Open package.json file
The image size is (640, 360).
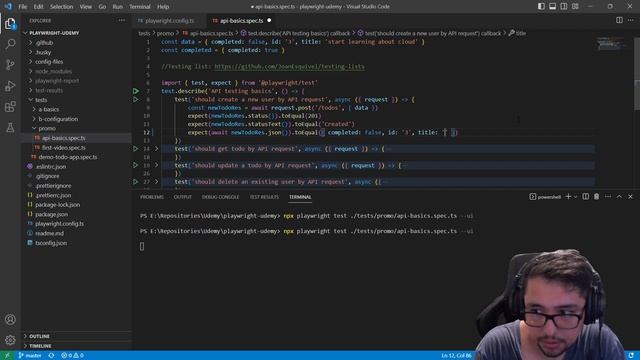coord(51,214)
